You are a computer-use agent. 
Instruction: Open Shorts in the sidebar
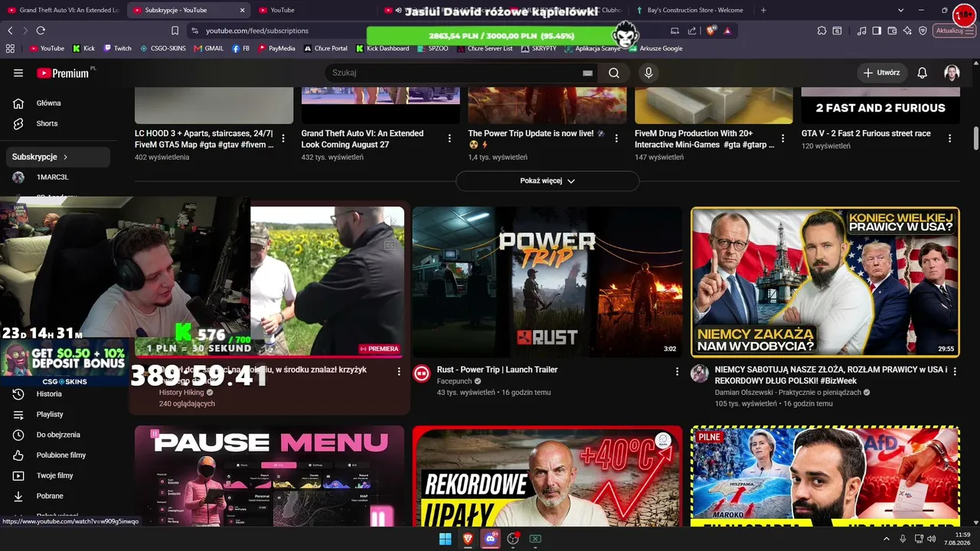tap(58, 123)
